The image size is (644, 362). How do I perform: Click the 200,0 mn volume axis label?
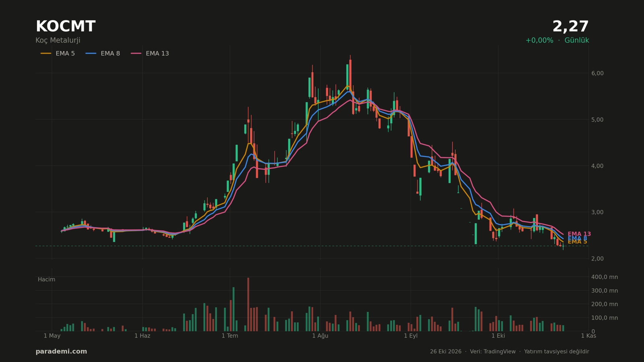click(604, 304)
